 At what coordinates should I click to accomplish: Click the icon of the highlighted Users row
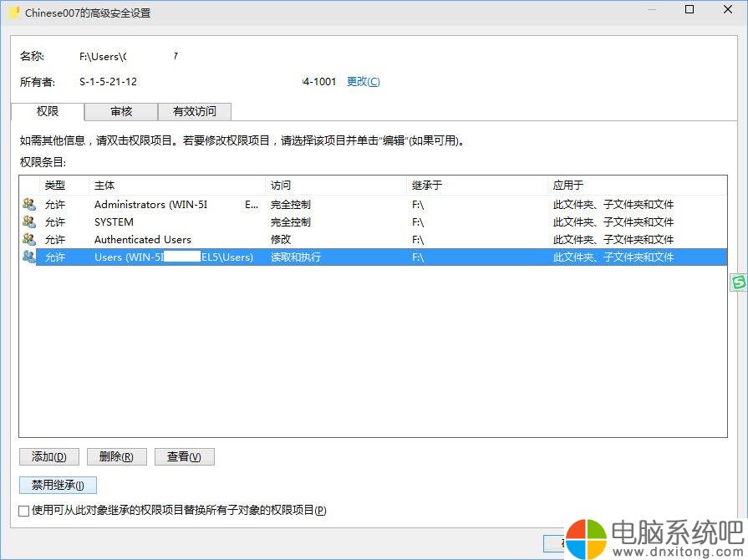(29, 257)
